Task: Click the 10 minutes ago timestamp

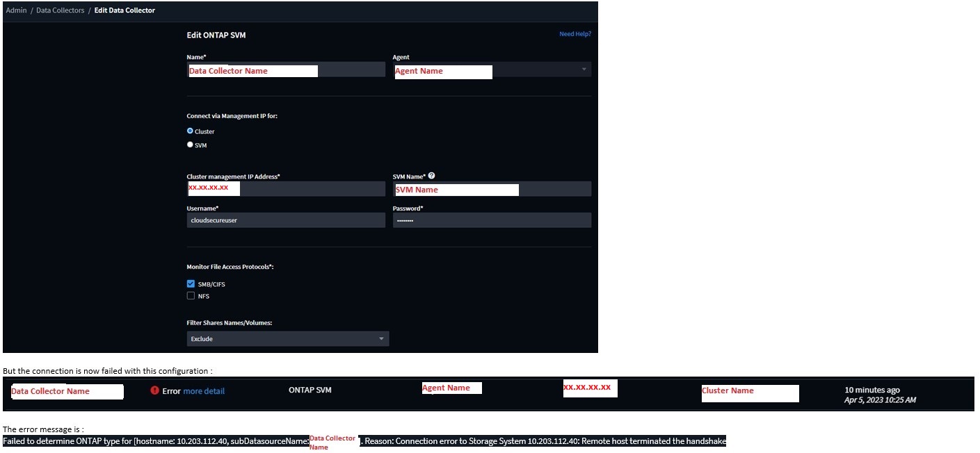Action: (x=871, y=390)
